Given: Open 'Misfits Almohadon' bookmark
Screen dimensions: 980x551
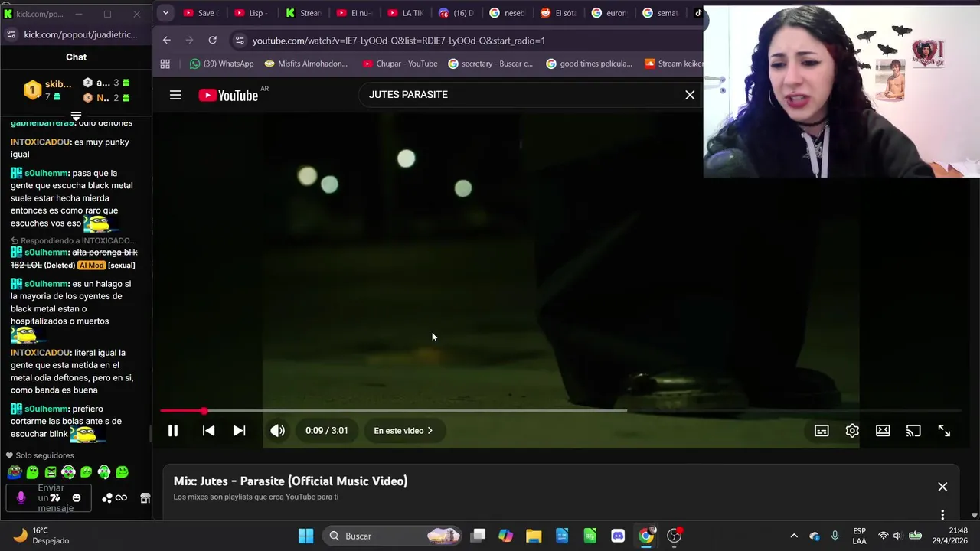Looking at the screenshot, I should pyautogui.click(x=305, y=64).
